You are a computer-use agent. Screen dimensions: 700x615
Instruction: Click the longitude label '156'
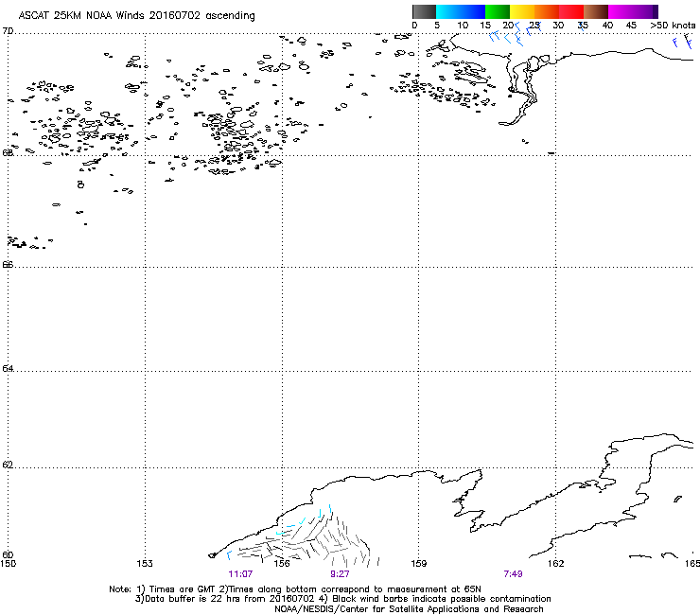pyautogui.click(x=282, y=564)
